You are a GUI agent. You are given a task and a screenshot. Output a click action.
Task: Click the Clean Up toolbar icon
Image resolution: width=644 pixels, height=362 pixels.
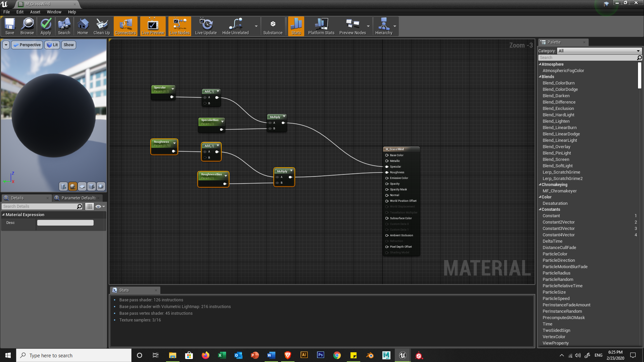[102, 26]
